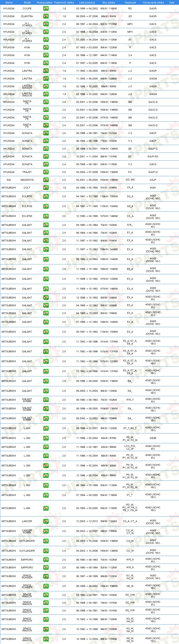Click the fuel icon in the SAPPORO 82kW row
The width and height of the screenshot is (179, 644).
[x=46, y=567]
